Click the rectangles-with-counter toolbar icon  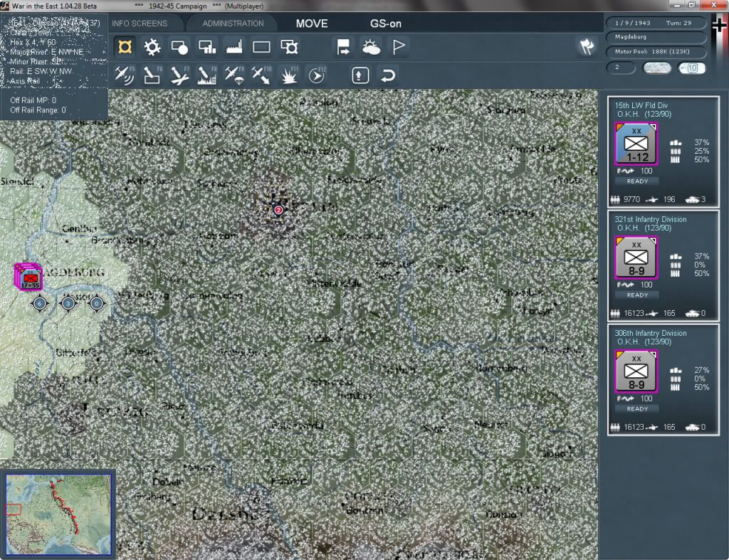tap(289, 47)
